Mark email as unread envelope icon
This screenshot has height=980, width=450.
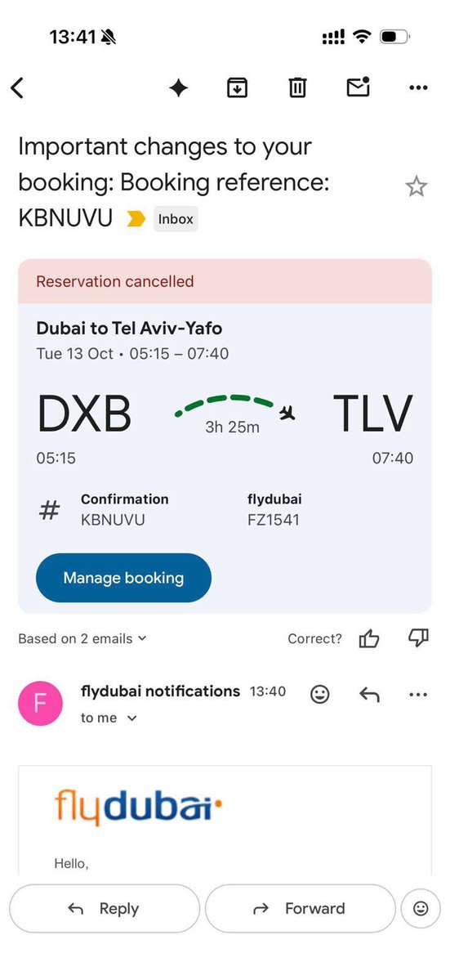coord(359,87)
